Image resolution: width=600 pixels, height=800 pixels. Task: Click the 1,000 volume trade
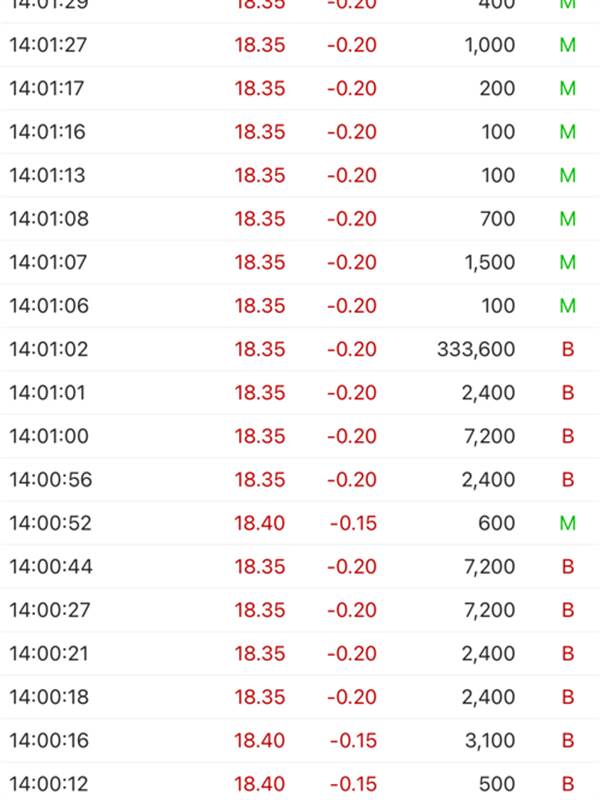[x=490, y=45]
